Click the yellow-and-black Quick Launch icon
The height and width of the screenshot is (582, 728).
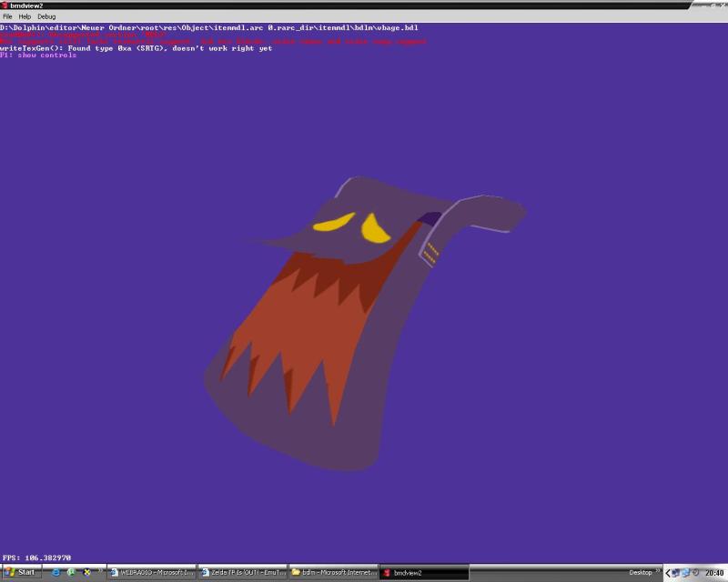86,573
